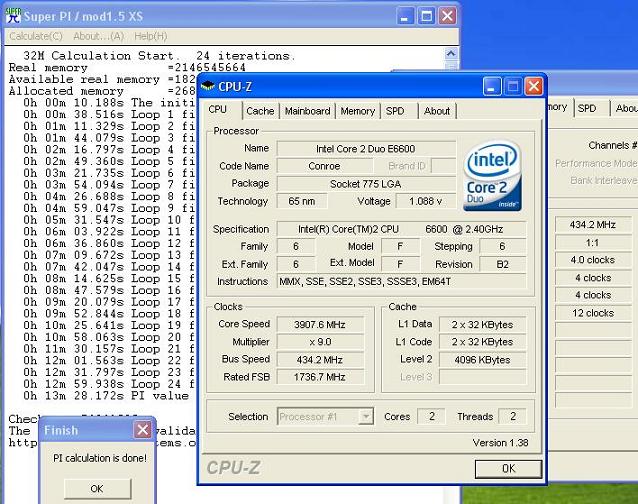Click the Technology value 65 nm
This screenshot has height=504, width=638.
pos(302,201)
